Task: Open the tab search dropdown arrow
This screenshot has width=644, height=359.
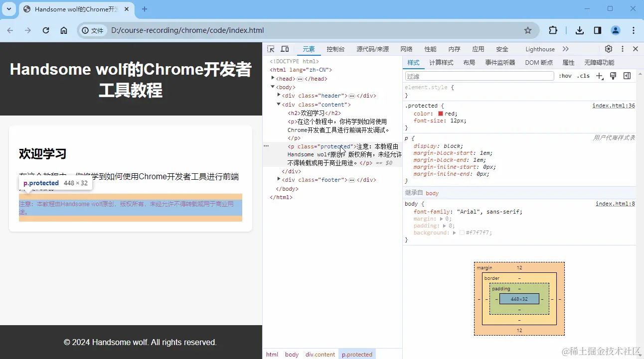Action: 9,9
